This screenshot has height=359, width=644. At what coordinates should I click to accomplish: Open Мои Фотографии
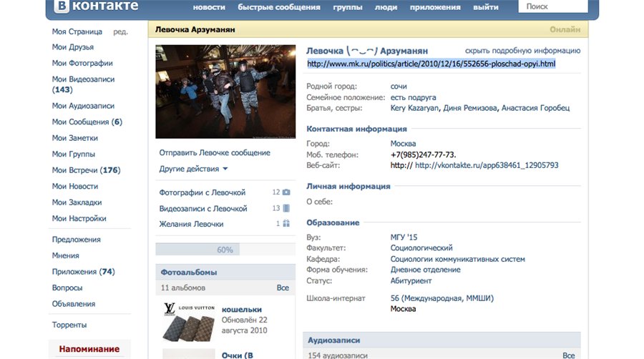[x=82, y=63]
